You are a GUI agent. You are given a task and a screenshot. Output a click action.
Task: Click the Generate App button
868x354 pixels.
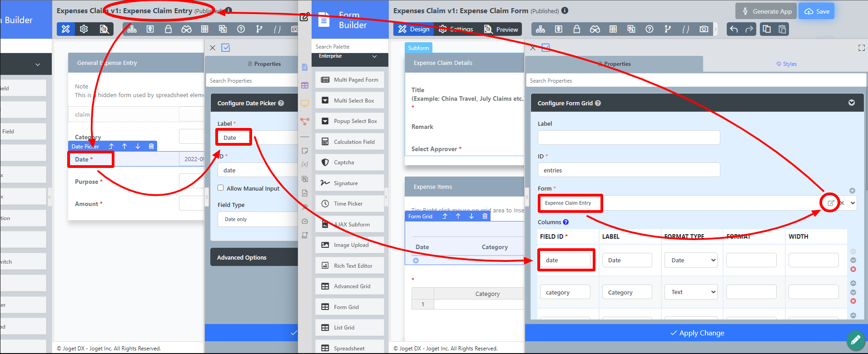click(765, 11)
